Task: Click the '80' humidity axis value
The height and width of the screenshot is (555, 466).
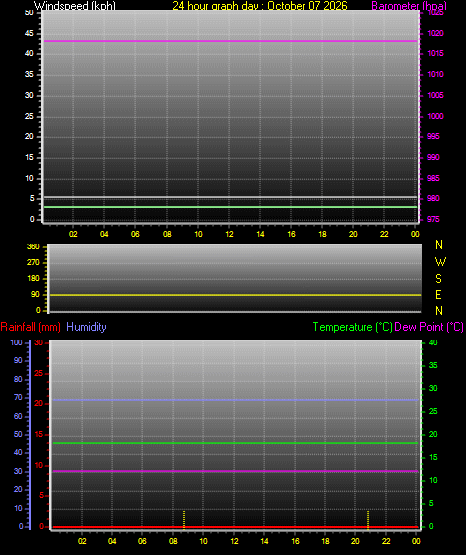Action: pyautogui.click(x=18, y=379)
